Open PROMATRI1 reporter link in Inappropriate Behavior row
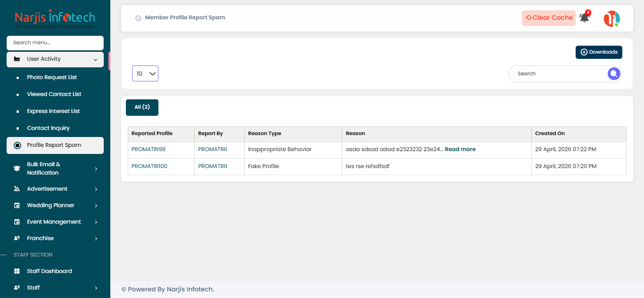644x298 pixels. [213, 149]
